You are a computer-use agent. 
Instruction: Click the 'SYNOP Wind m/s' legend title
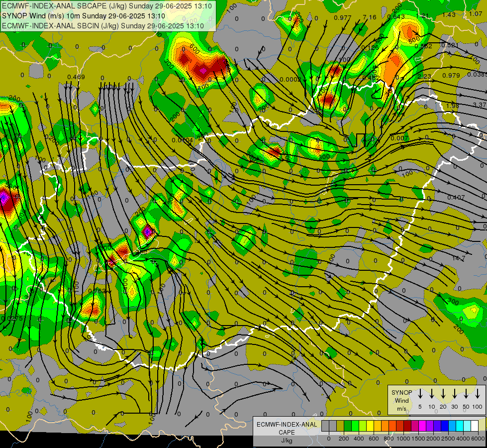(x=401, y=400)
